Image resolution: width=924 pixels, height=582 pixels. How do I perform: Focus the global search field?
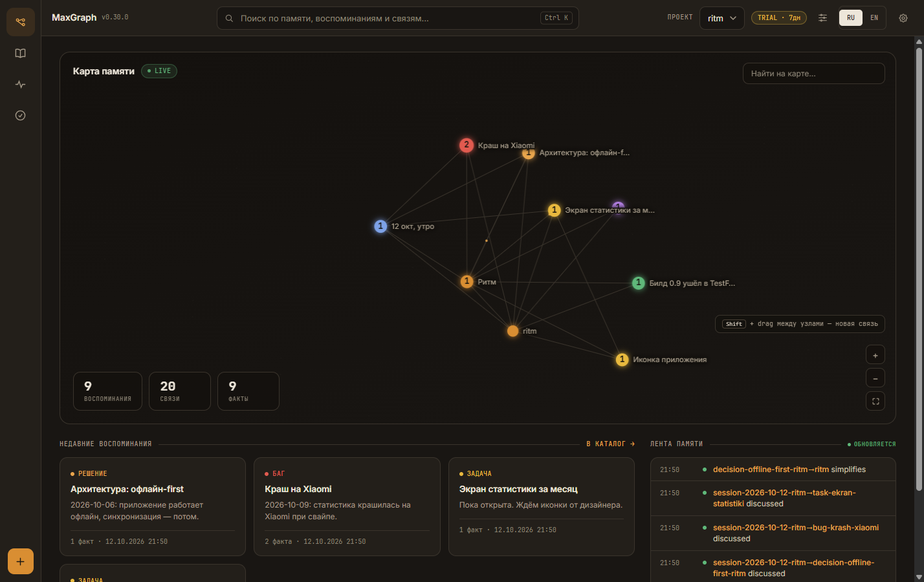(x=398, y=18)
